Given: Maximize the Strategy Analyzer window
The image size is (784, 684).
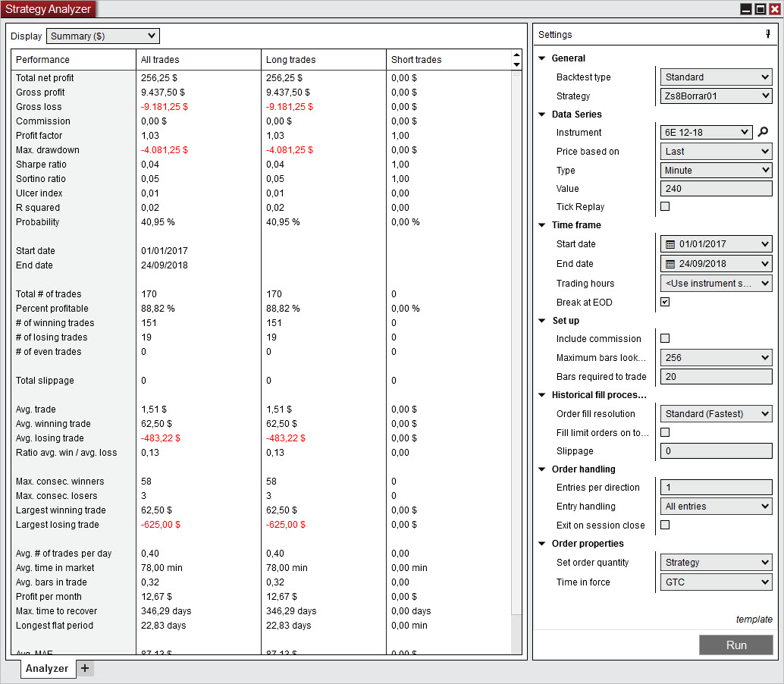Looking at the screenshot, I should (x=760, y=9).
